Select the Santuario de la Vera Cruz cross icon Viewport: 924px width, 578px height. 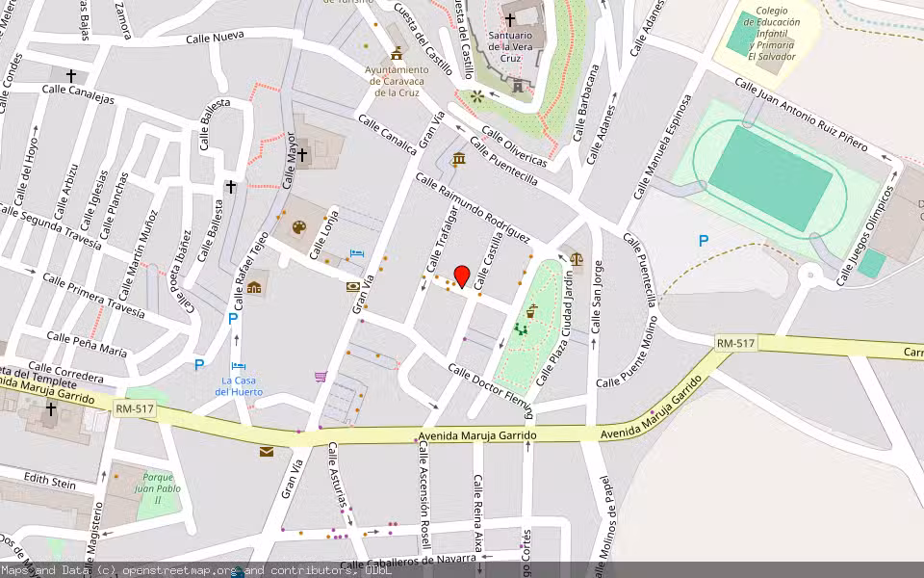(510, 19)
